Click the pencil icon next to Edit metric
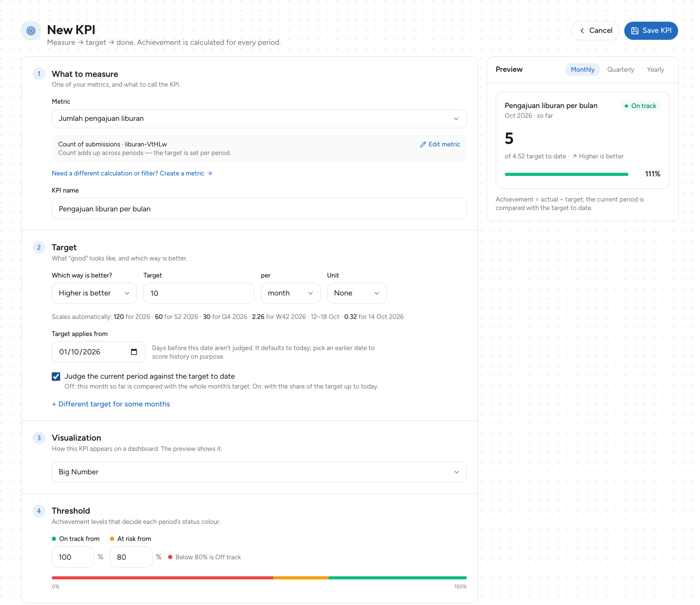700x605 pixels. click(x=423, y=144)
